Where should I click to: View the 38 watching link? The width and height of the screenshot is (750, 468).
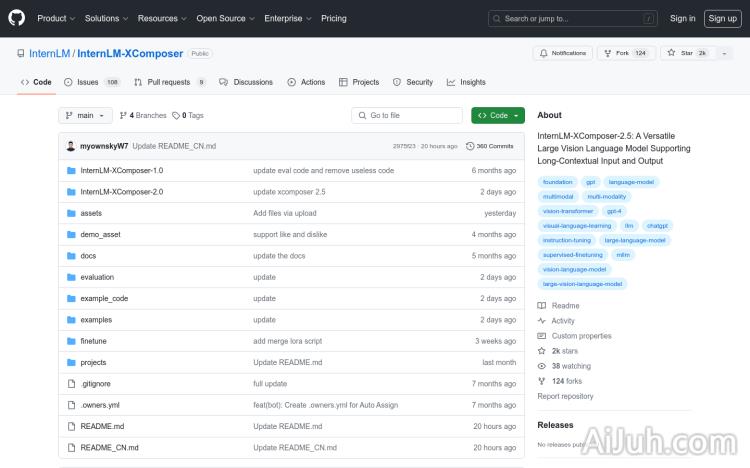tap(564, 366)
